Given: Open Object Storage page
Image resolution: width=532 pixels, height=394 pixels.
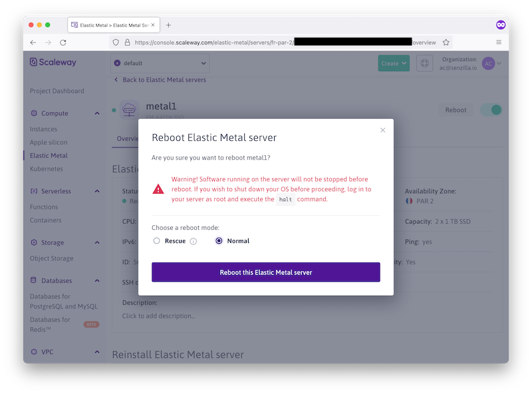Looking at the screenshot, I should coord(52,258).
